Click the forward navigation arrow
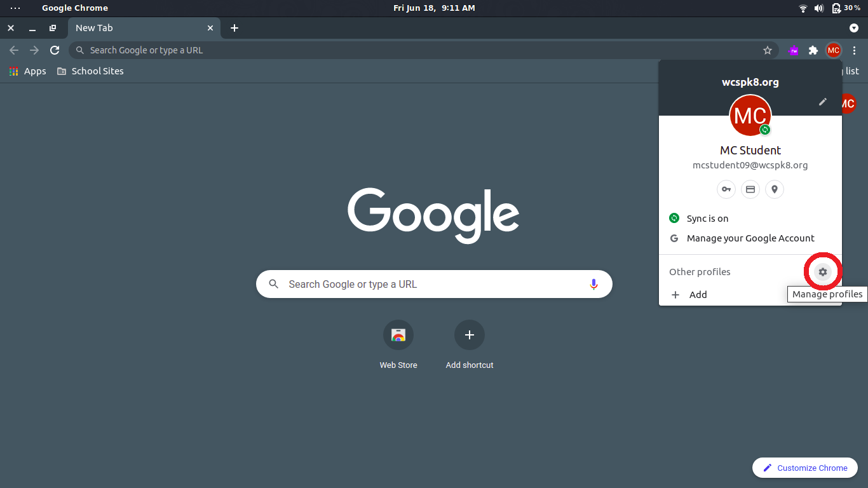 click(x=34, y=50)
